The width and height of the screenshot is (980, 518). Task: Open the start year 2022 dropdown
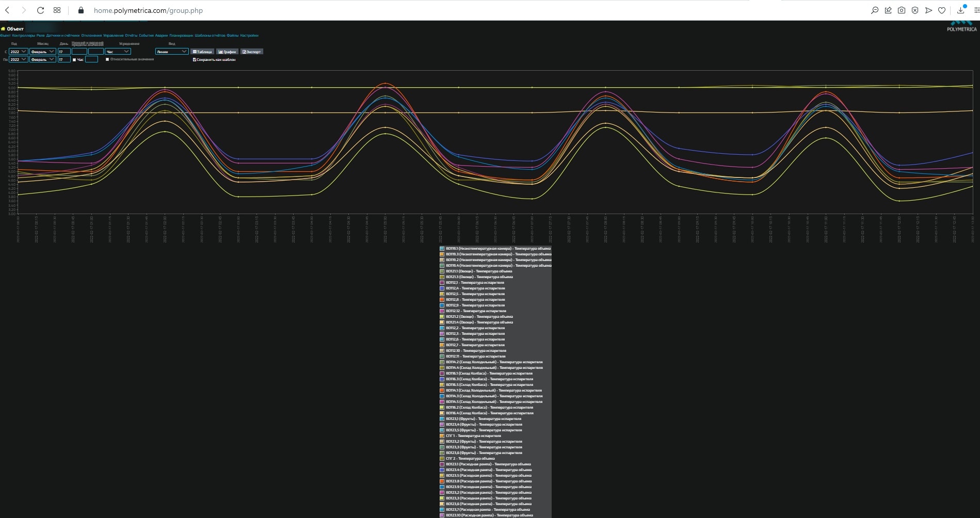[x=19, y=52]
